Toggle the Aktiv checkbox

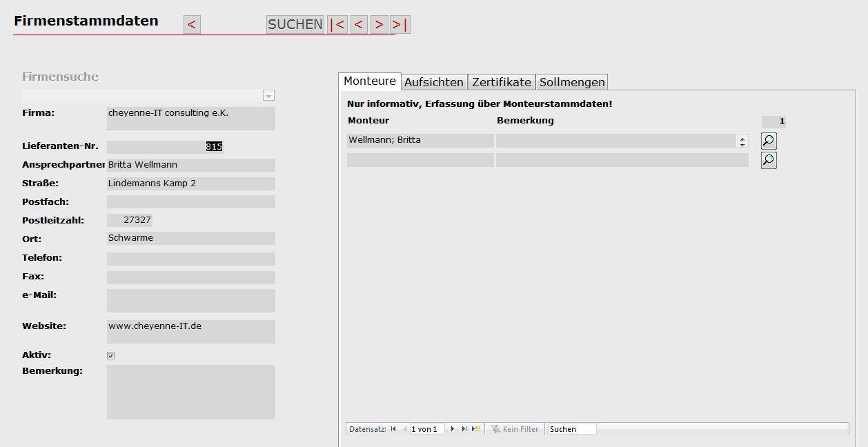click(x=110, y=356)
